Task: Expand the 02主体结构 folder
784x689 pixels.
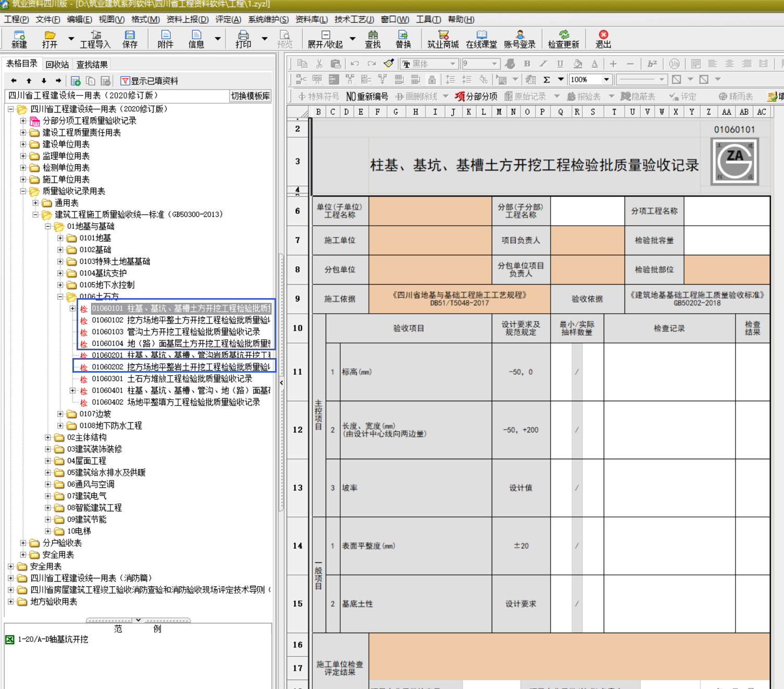Action: pos(48,437)
